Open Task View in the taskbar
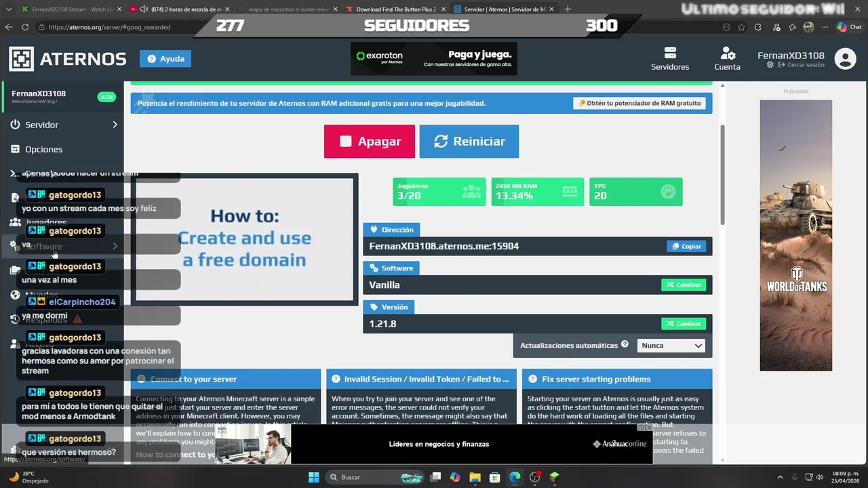Image resolution: width=868 pixels, height=488 pixels. coord(436,477)
